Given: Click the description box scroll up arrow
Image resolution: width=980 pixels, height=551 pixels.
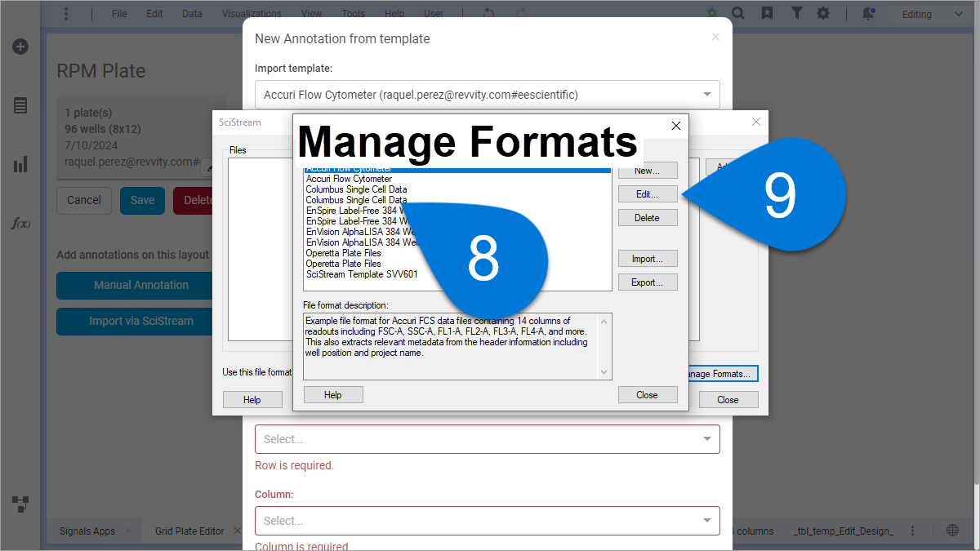Looking at the screenshot, I should coord(604,321).
